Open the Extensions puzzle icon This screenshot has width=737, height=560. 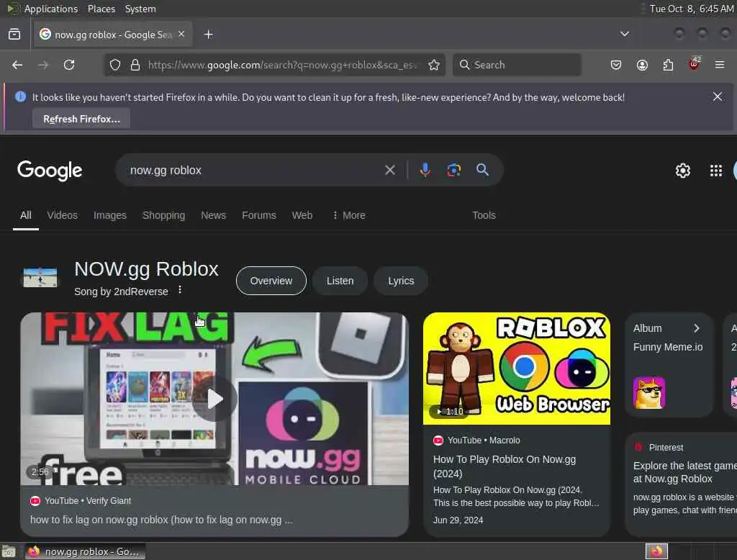(x=668, y=65)
